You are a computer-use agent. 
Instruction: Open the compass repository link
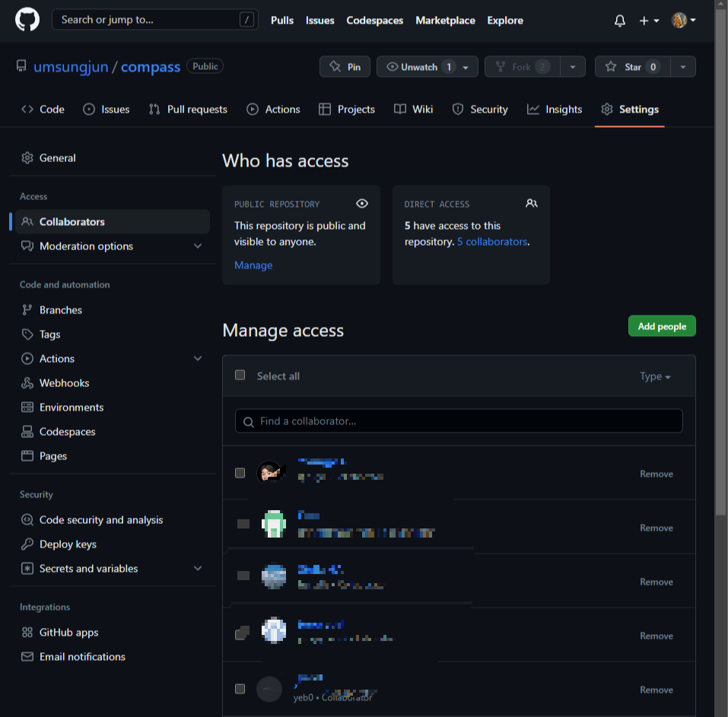pyautogui.click(x=151, y=67)
